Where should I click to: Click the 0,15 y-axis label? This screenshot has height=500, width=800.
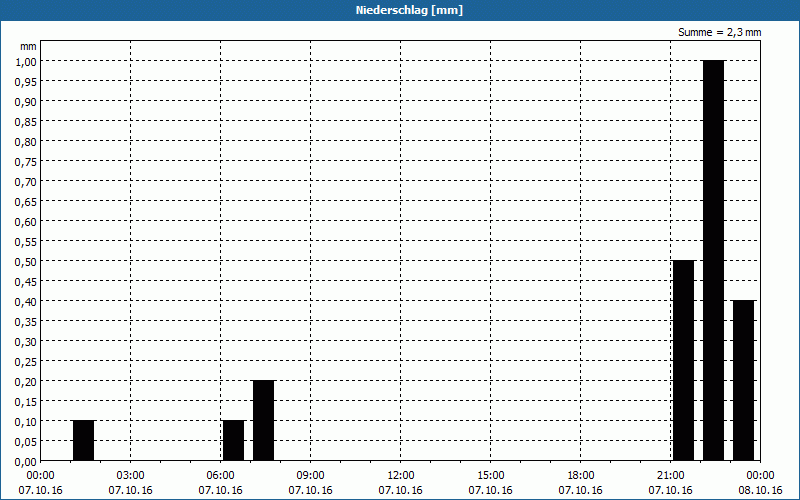click(x=26, y=402)
